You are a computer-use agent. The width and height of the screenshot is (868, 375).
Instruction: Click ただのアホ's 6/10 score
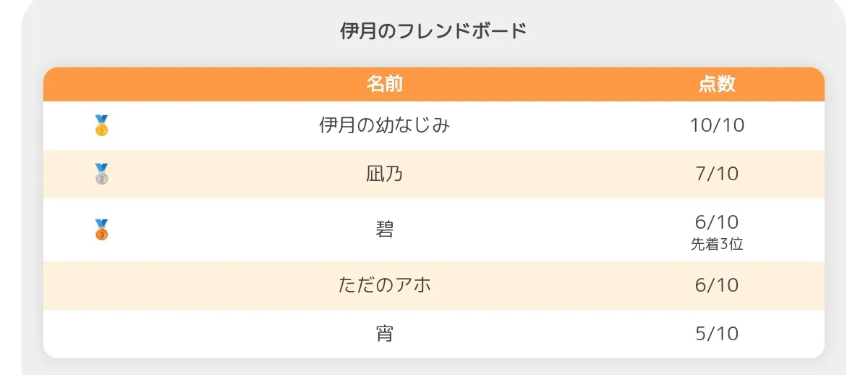coord(717,285)
